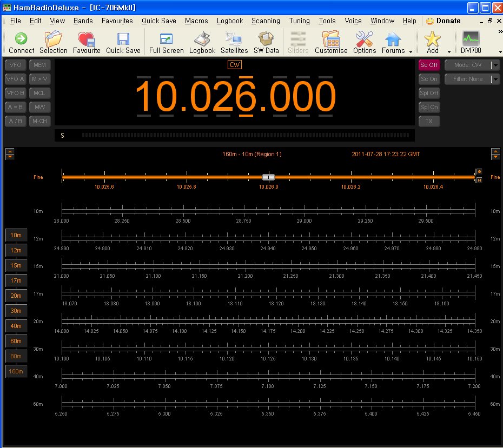Expand the Forums dropdown arrow
The width and height of the screenshot is (503, 448).
pyautogui.click(x=411, y=52)
